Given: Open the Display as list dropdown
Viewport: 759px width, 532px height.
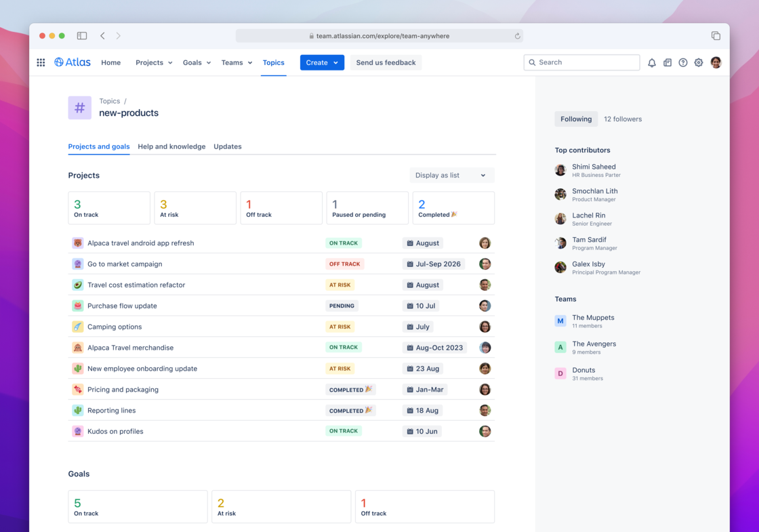Looking at the screenshot, I should click(451, 175).
